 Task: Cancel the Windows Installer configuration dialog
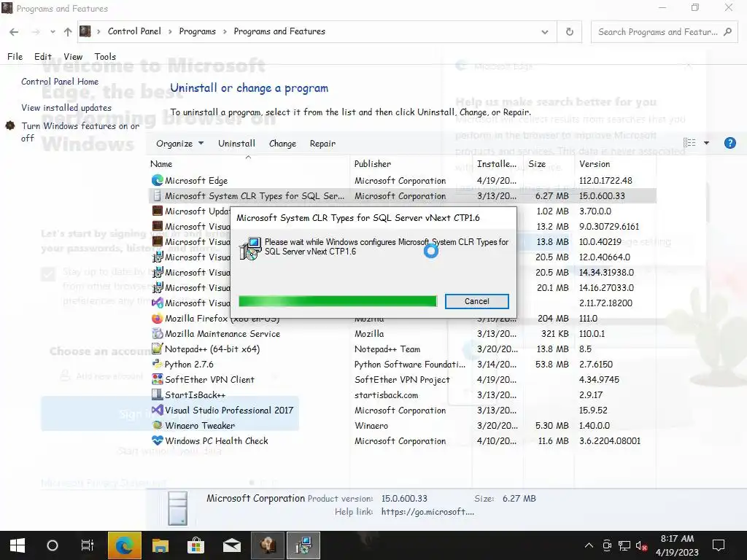point(477,301)
